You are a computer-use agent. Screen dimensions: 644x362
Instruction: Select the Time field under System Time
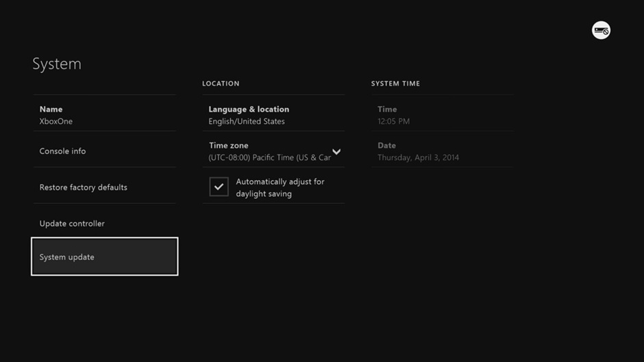coord(387,109)
